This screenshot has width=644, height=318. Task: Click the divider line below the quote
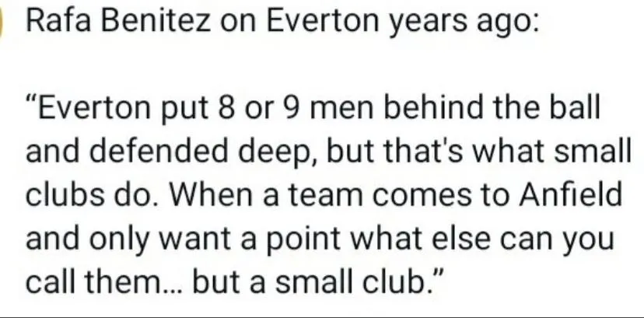coord(322,316)
